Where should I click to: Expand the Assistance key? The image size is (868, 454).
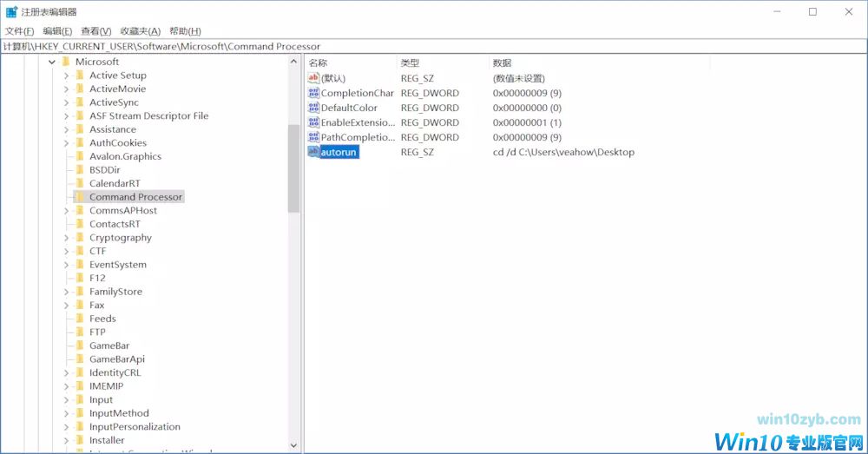66,129
